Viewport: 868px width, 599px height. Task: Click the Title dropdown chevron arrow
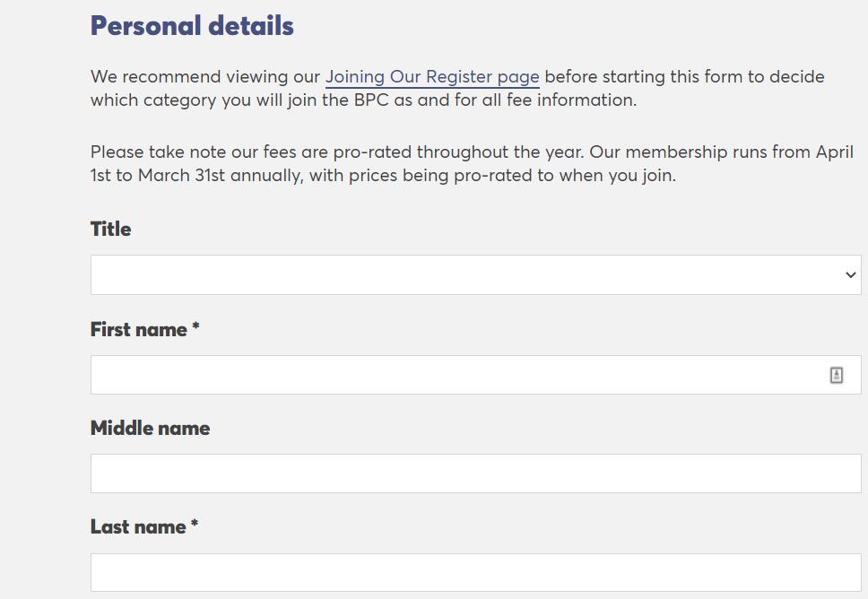[850, 275]
